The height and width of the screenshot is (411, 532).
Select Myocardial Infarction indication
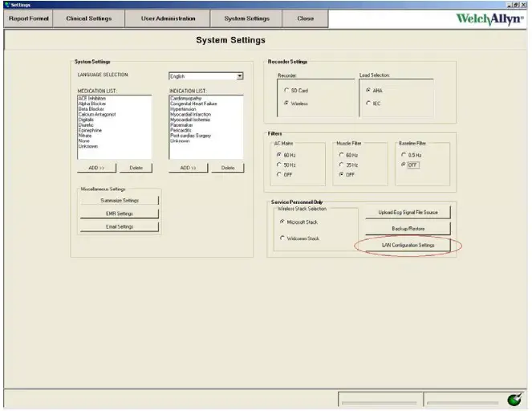(x=190, y=114)
